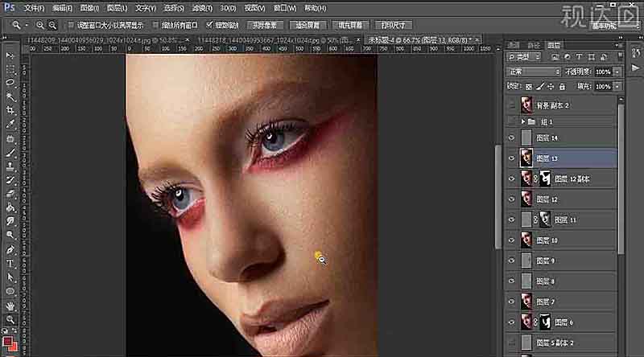Open the 文件(F) menu
644x357 pixels.
pyautogui.click(x=34, y=8)
